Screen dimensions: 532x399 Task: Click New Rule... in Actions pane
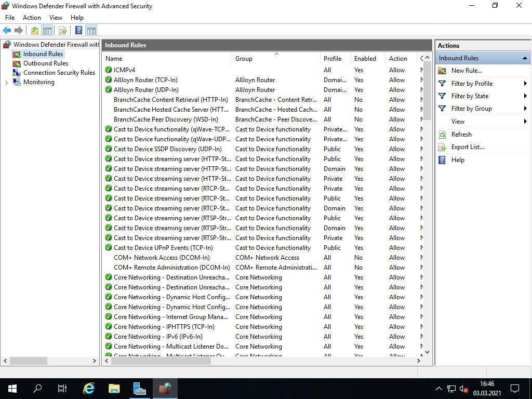(466, 71)
